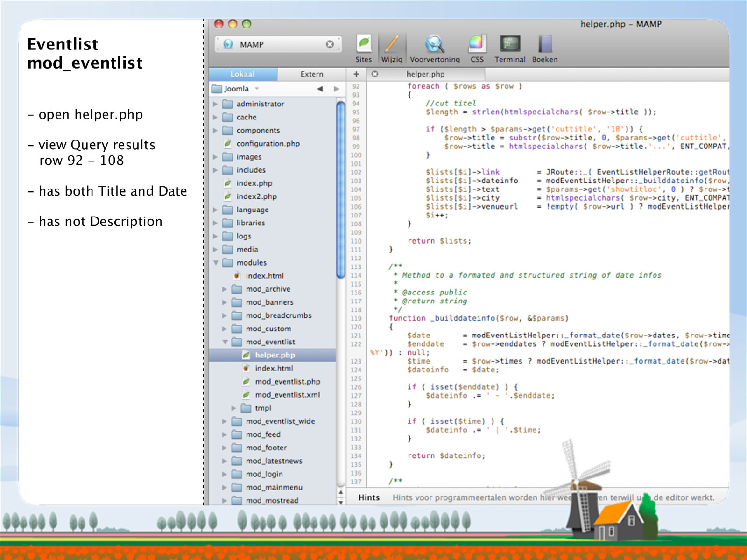Expand the cache folder
747x560 pixels.
pyautogui.click(x=215, y=117)
